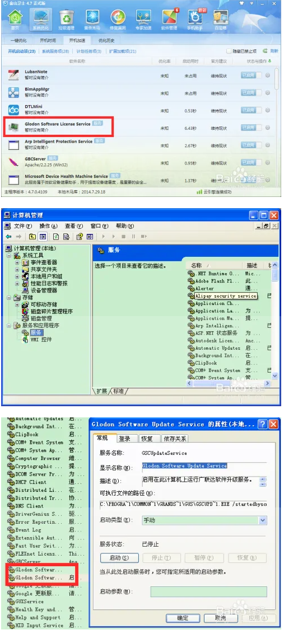The width and height of the screenshot is (284, 644).
Task: Select the 磁盘管理 tree item
Action: tap(37, 318)
